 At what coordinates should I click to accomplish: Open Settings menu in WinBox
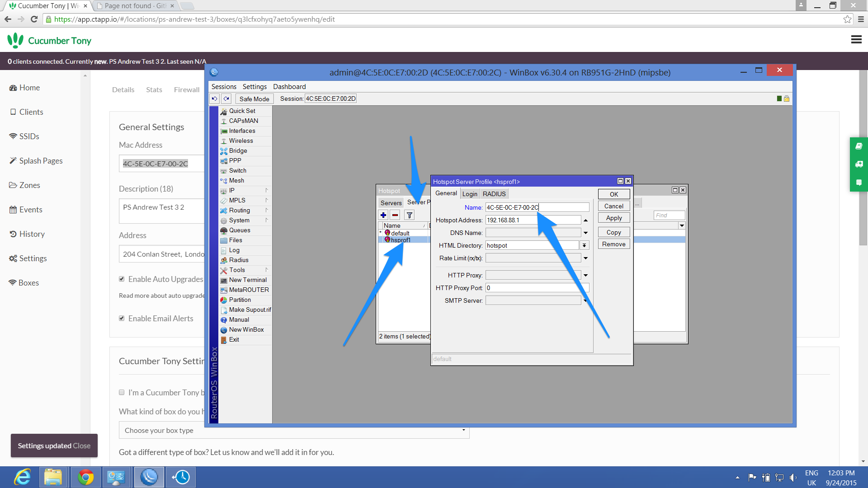[x=255, y=87]
